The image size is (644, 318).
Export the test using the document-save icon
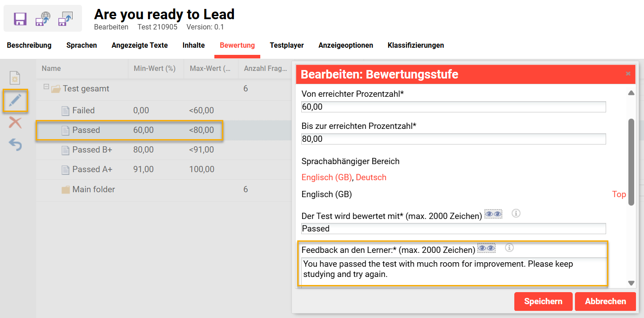tap(66, 18)
